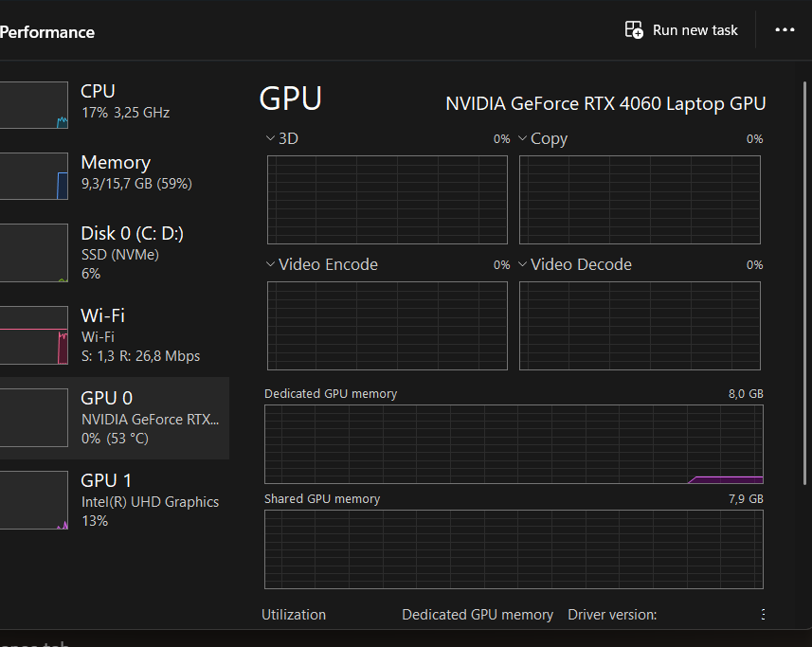Screen dimensions: 812x647
Task: Click the GPU 1 mini graph
Action: coord(34,500)
